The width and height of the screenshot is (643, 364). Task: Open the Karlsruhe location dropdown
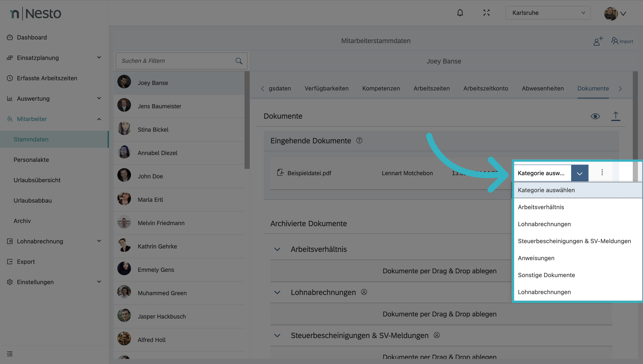click(548, 13)
